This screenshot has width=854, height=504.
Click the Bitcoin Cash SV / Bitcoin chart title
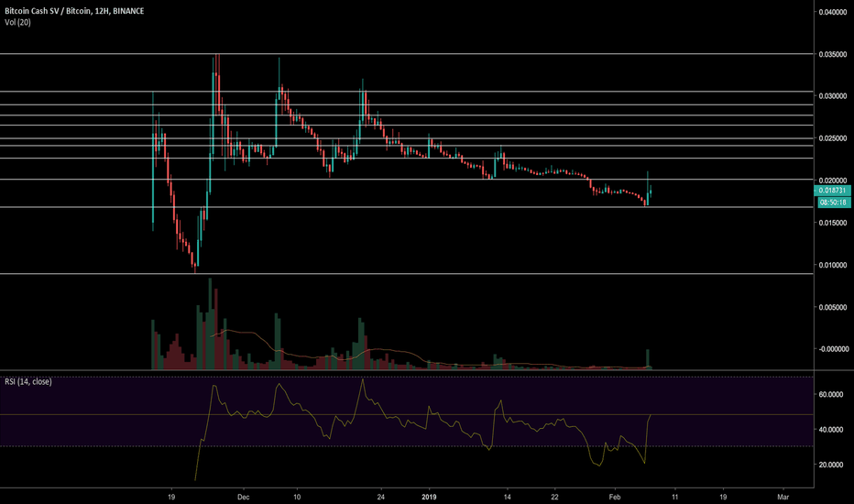click(74, 11)
